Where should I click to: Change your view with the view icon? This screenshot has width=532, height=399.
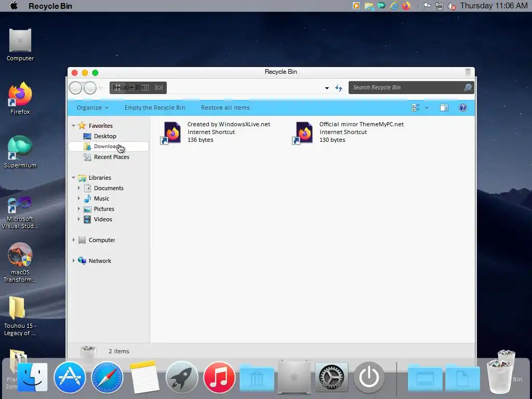pos(416,108)
